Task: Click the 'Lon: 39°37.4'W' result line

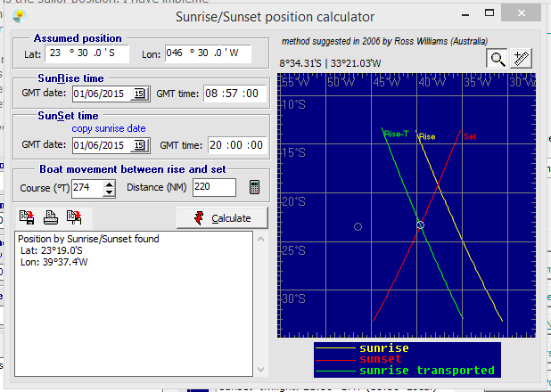Action: pyautogui.click(x=54, y=262)
